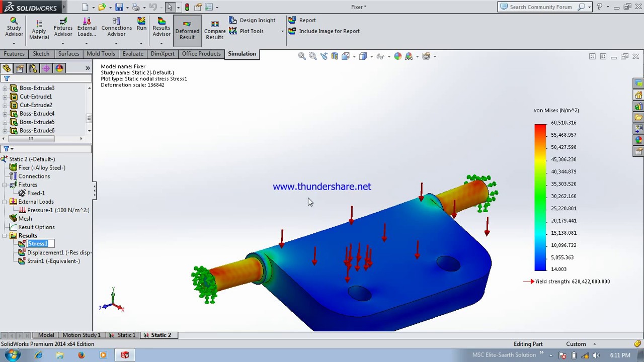This screenshot has width=644, height=362.
Task: Open View Settings monitor icon
Action: 426,56
